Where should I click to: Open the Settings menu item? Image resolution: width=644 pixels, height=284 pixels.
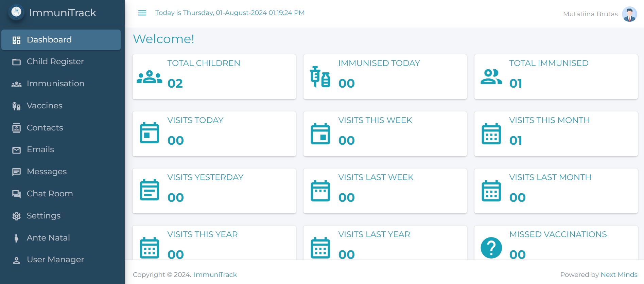(x=43, y=216)
